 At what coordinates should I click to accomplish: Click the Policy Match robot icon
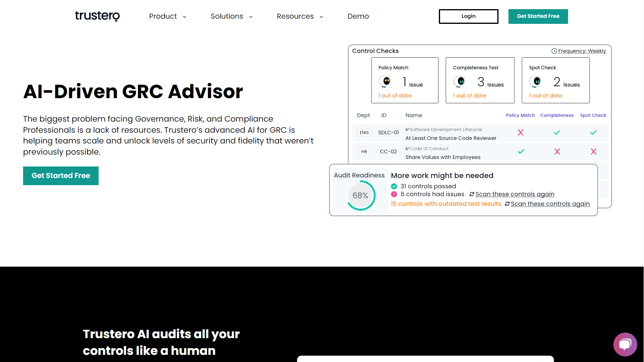[384, 81]
